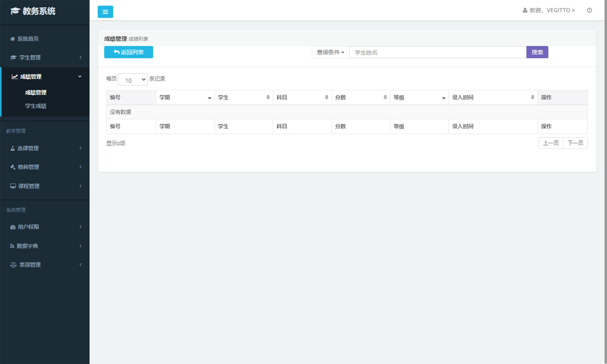Click the power logout icon
Viewport: 607px width, 364px height.
click(590, 10)
